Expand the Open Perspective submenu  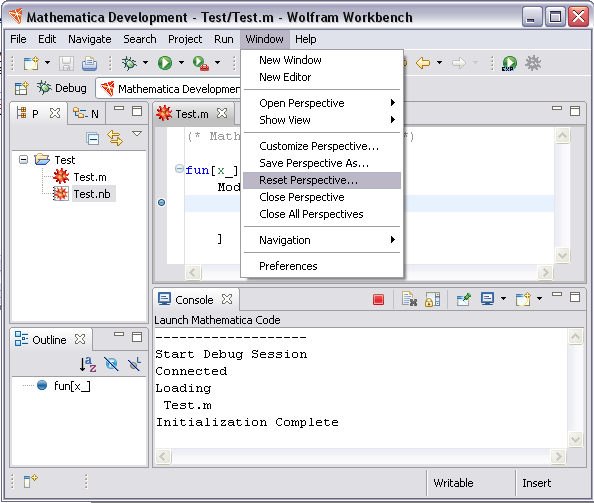click(322, 103)
